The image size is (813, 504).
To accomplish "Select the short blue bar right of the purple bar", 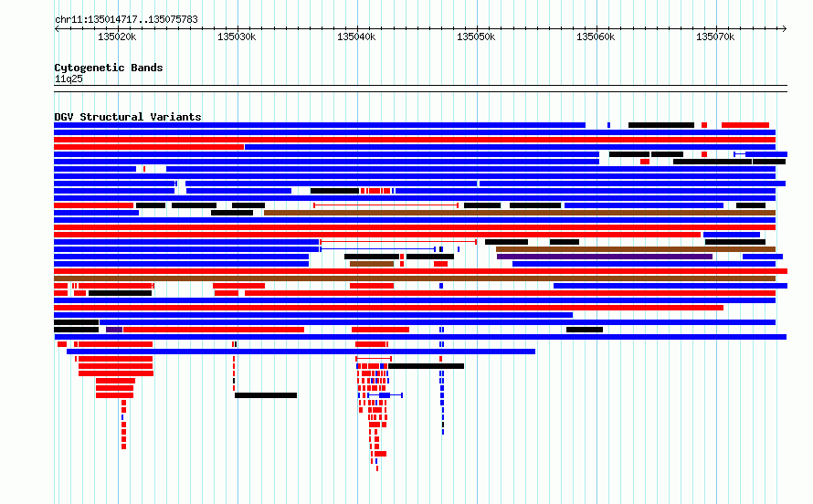I will pos(763,257).
